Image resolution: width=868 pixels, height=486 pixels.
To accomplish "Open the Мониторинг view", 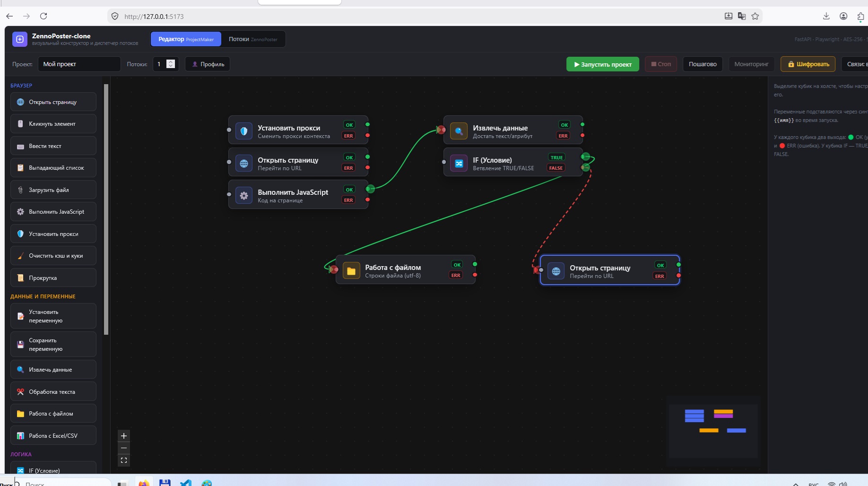I will coord(751,64).
